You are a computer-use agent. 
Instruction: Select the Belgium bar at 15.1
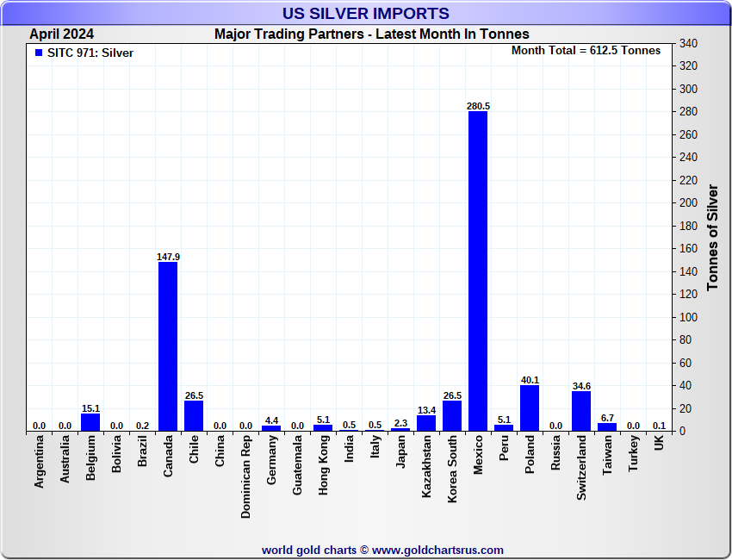coord(90,422)
